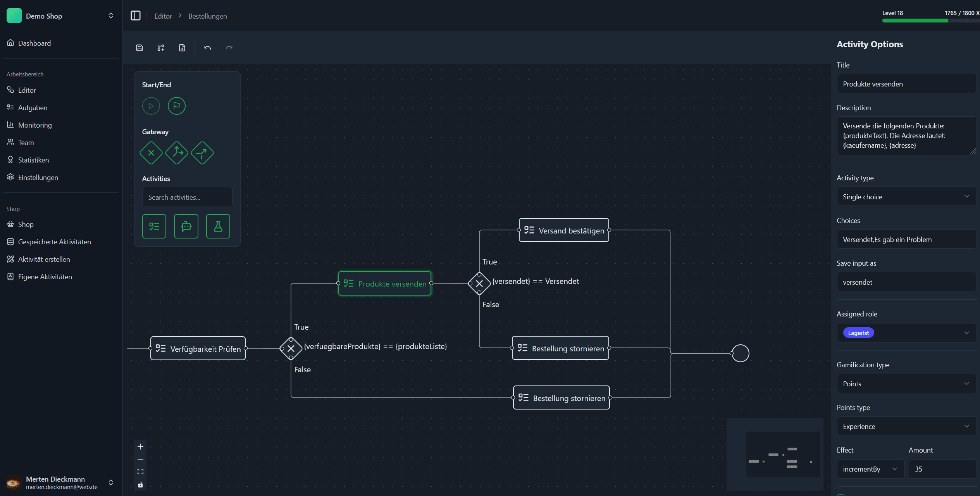Click the fit-to-screen toggle in zoom controls

pos(140,472)
